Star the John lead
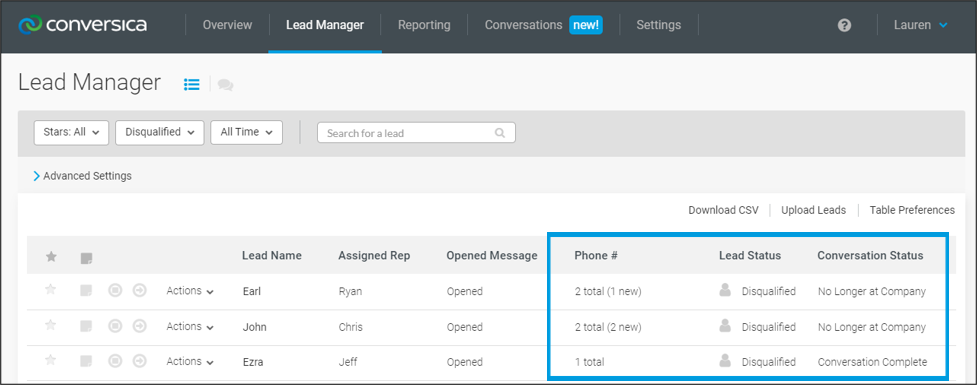977x385 pixels. tap(51, 325)
